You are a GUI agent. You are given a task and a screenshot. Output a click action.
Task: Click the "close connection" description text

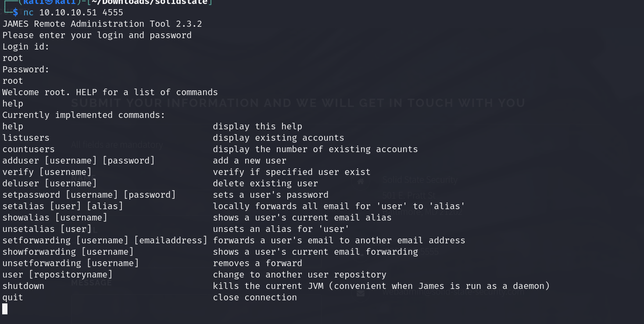point(255,297)
